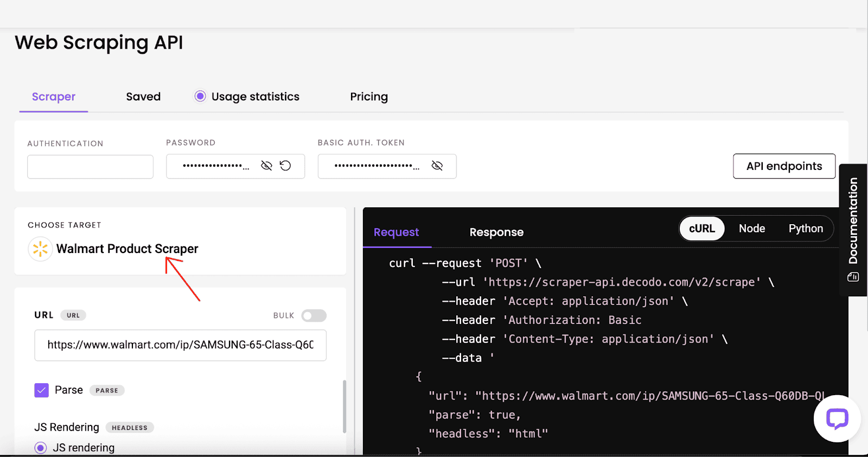The width and height of the screenshot is (868, 457).
Task: Switch to the Request code tab
Action: click(396, 232)
